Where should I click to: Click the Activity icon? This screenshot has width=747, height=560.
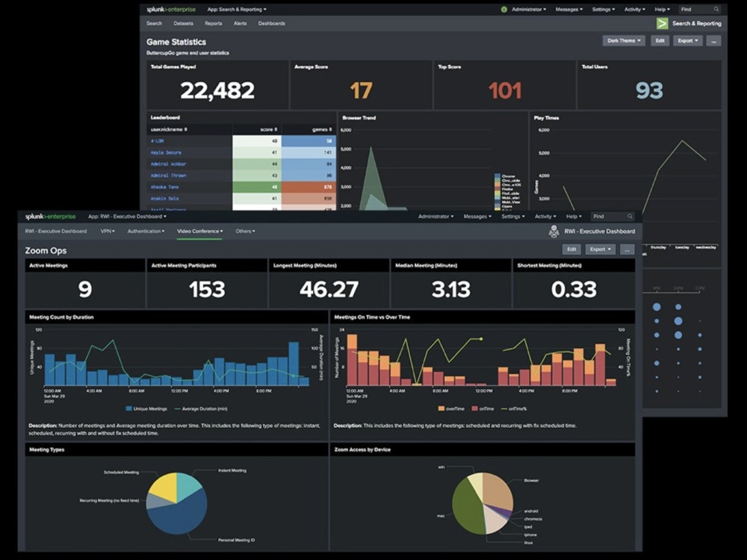click(631, 10)
